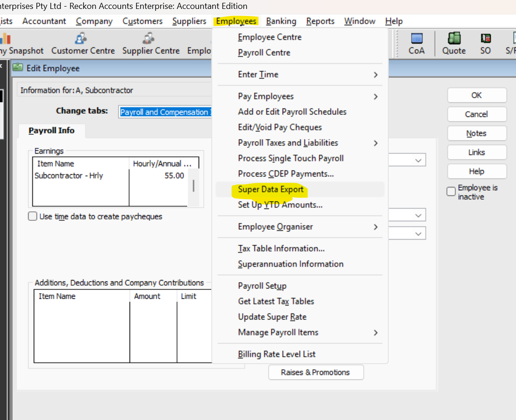Toggle the Employee is inactive checkbox
The width and height of the screenshot is (516, 420).
coord(451,192)
